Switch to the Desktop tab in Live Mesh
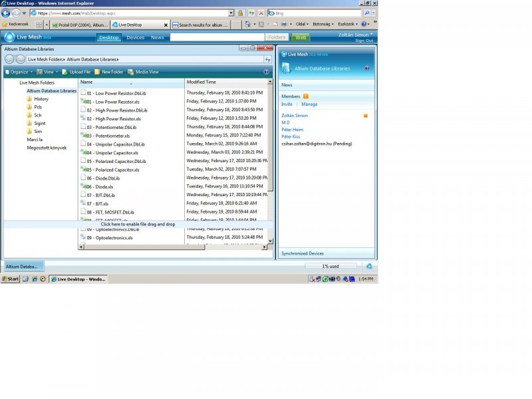 pos(109,37)
